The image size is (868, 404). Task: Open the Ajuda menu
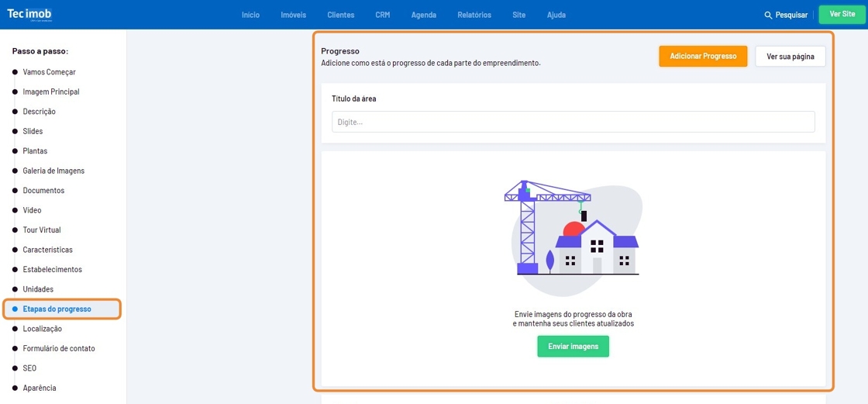[x=556, y=15]
